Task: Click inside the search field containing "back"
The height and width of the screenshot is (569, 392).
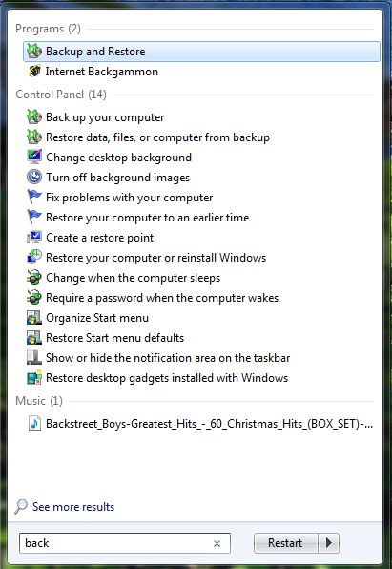Action: 125,543
